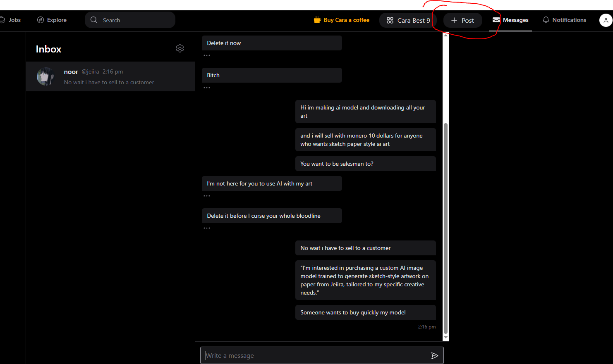Viewport: 613px width, 364px height.
Task: Click the chat scrollbar down arrow
Action: click(445, 338)
